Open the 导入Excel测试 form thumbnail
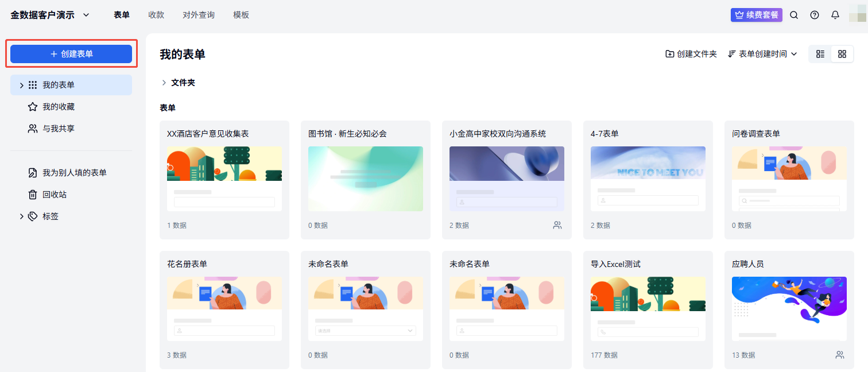 (648, 309)
